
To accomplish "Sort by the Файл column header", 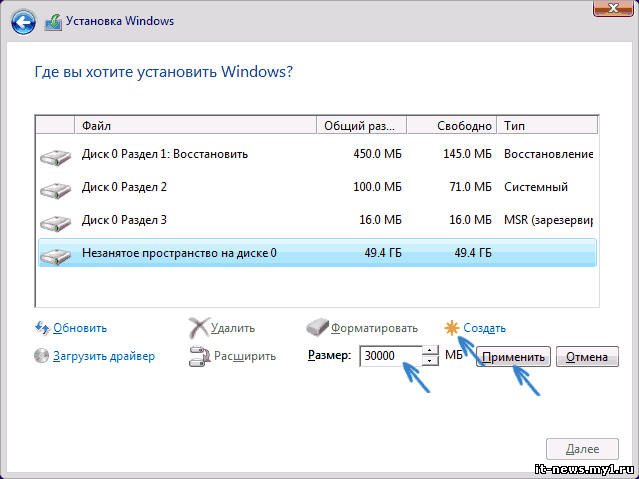I will pyautogui.click(x=196, y=126).
